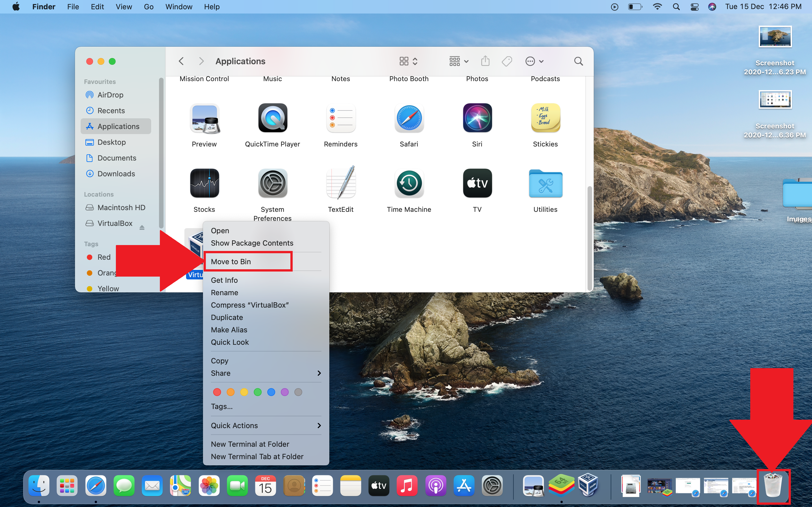The width and height of the screenshot is (812, 507).
Task: Click the Get Info context menu option
Action: click(224, 280)
